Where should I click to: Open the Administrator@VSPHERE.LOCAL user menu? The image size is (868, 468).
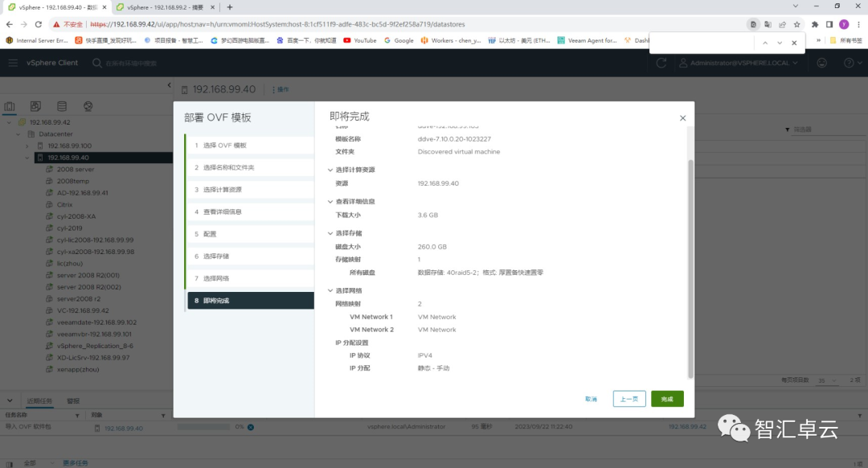(739, 64)
